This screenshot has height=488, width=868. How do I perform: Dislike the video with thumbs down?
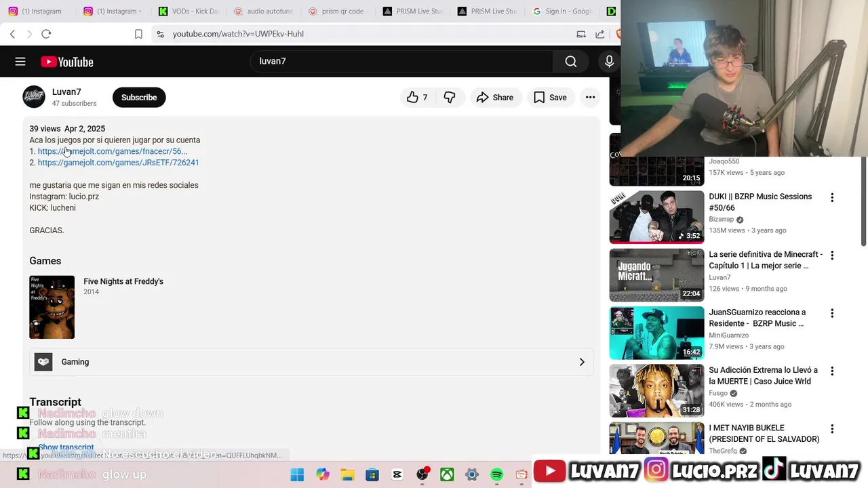pos(450,98)
